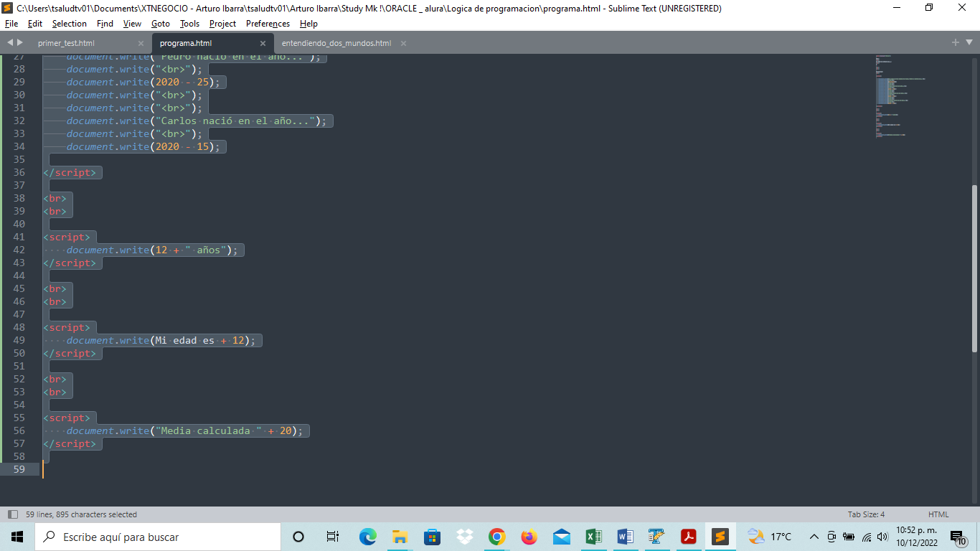
Task: Click the Sublime Text taskbar icon
Action: (x=720, y=537)
